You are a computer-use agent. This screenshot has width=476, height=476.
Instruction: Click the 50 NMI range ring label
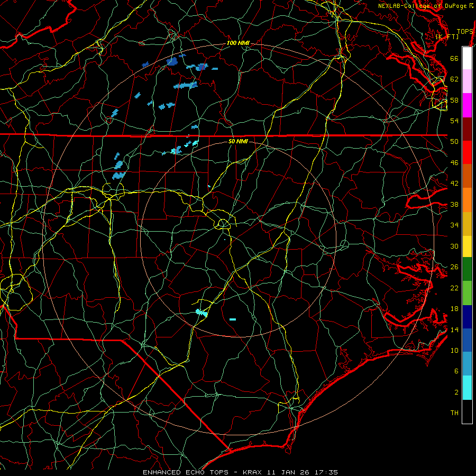[238, 141]
